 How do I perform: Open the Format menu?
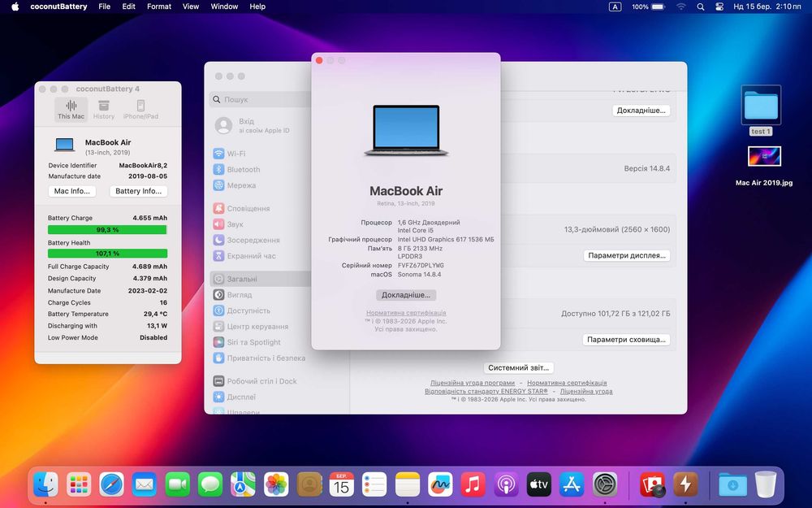[x=159, y=7]
